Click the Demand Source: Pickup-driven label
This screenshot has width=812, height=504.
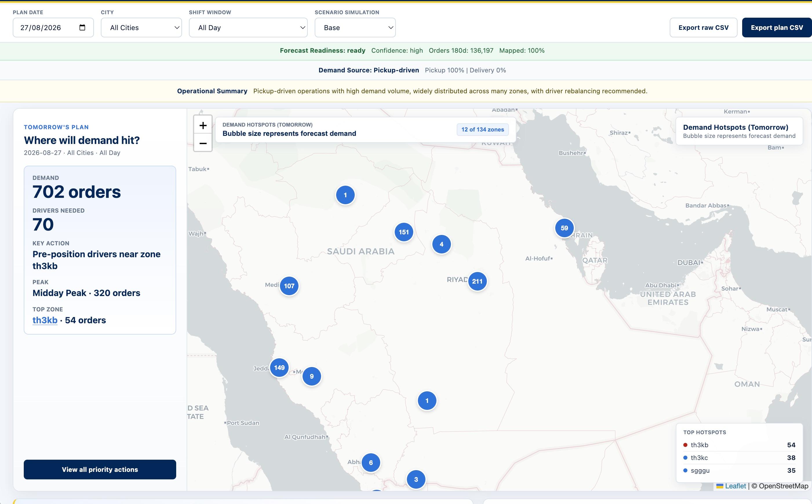(369, 70)
